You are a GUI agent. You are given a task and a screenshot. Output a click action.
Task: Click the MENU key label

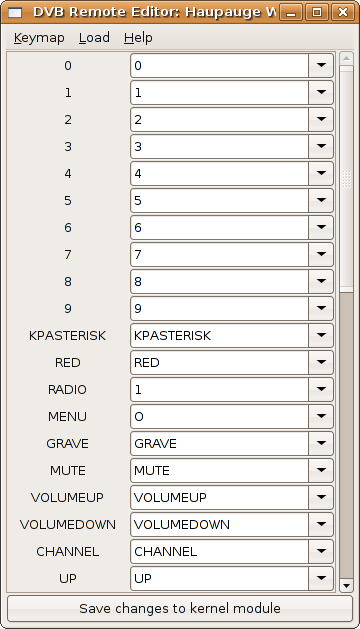[67, 416]
